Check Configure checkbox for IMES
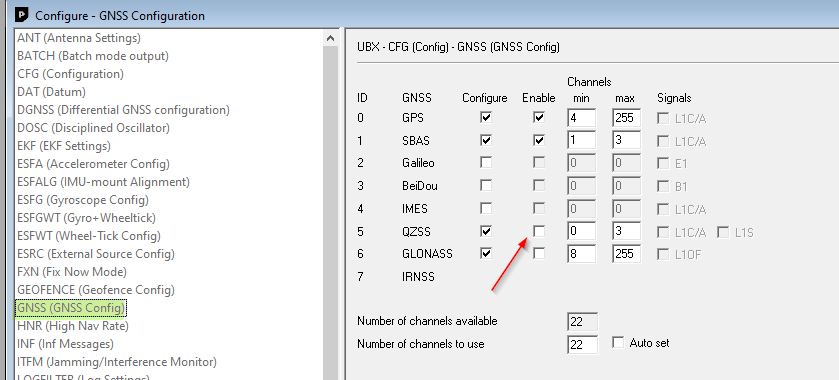Screen dimensions: 839x380 pyautogui.click(x=486, y=209)
